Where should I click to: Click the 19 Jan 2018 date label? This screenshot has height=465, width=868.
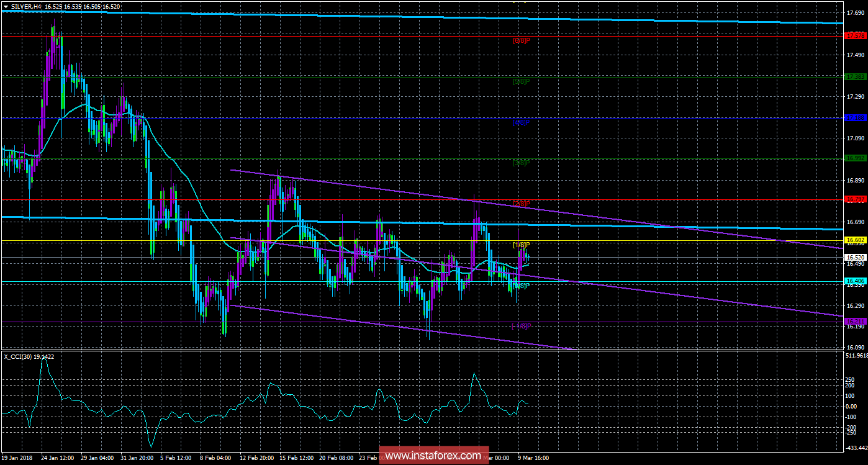pos(18,457)
